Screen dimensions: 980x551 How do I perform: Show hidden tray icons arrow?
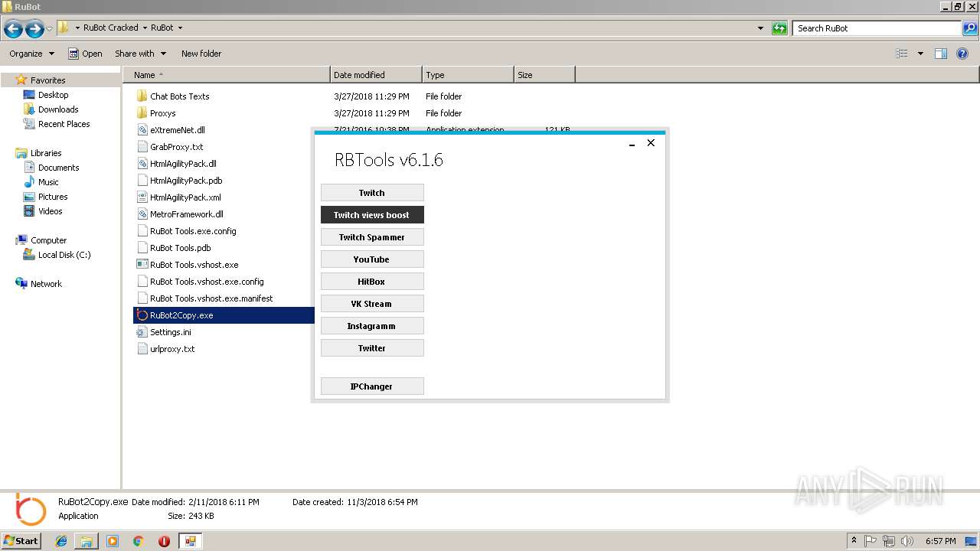click(x=854, y=541)
